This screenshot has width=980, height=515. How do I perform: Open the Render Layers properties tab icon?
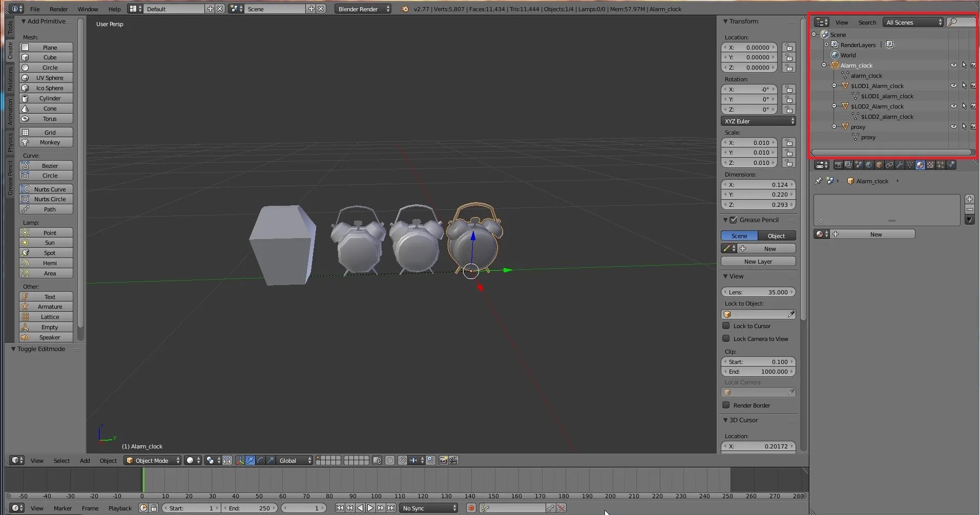tap(848, 165)
